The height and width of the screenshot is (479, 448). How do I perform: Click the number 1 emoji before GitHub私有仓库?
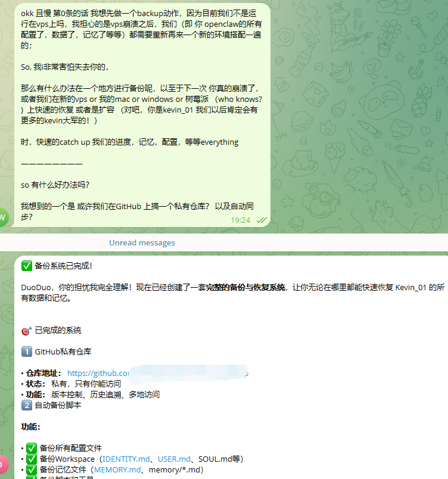coord(27,352)
